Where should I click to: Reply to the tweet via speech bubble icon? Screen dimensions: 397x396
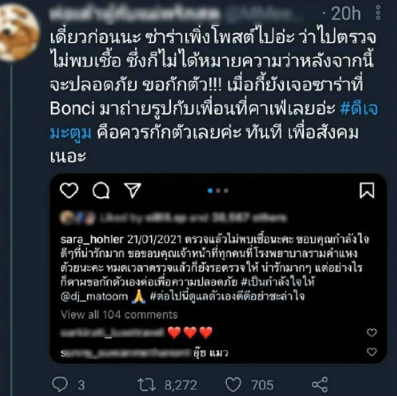(x=60, y=385)
